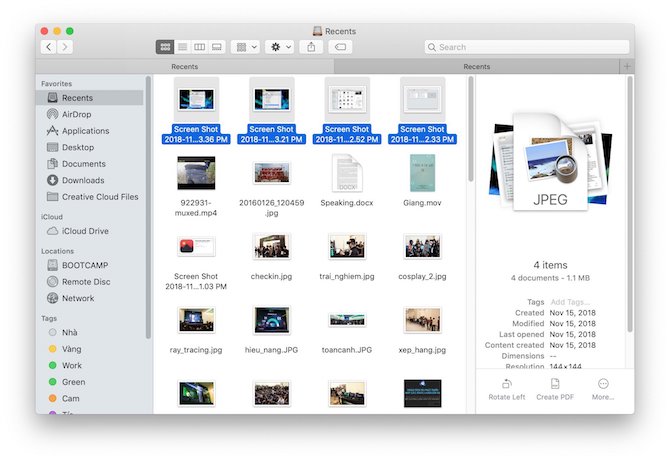Image resolution: width=670 pixels, height=461 pixels.
Task: Click the Edit Tags toolbar button
Action: click(340, 47)
